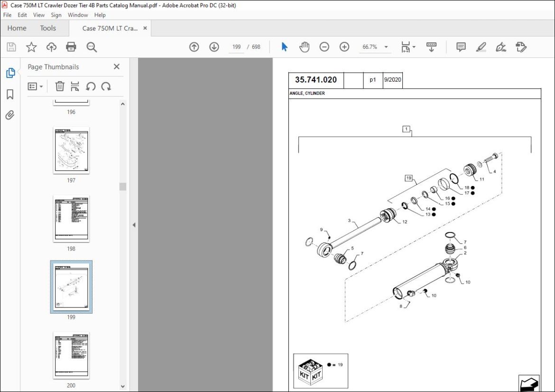Select the arrow selection tool
This screenshot has height=392, width=555.
point(284,47)
